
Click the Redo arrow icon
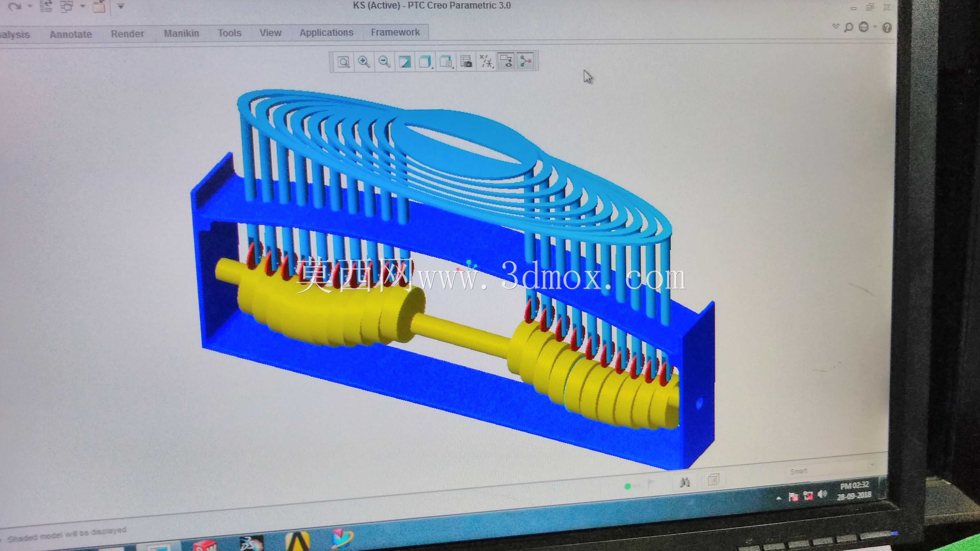pyautogui.click(x=15, y=6)
